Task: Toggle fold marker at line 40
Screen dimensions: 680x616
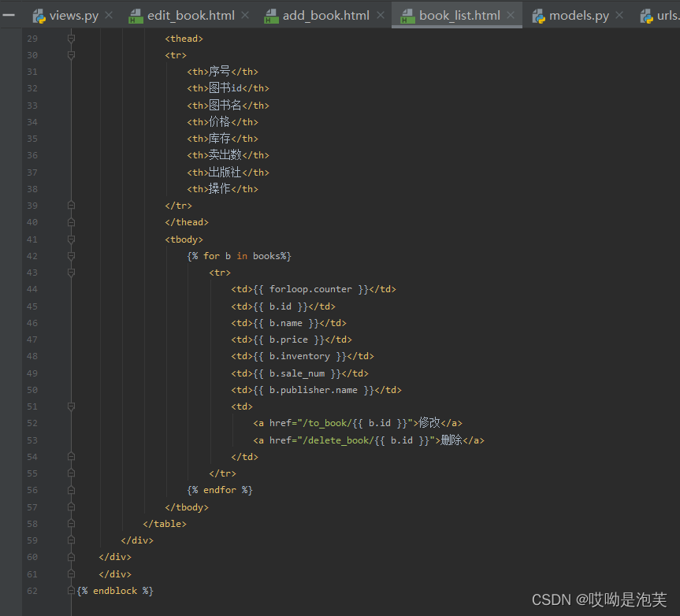Action: pyautogui.click(x=71, y=222)
